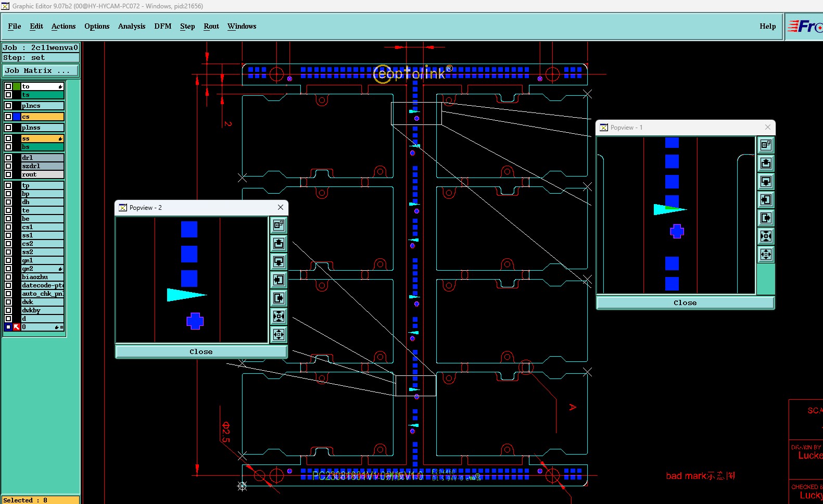823x504 pixels.
Task: Select the cs1 layer name
Action: tap(43, 227)
